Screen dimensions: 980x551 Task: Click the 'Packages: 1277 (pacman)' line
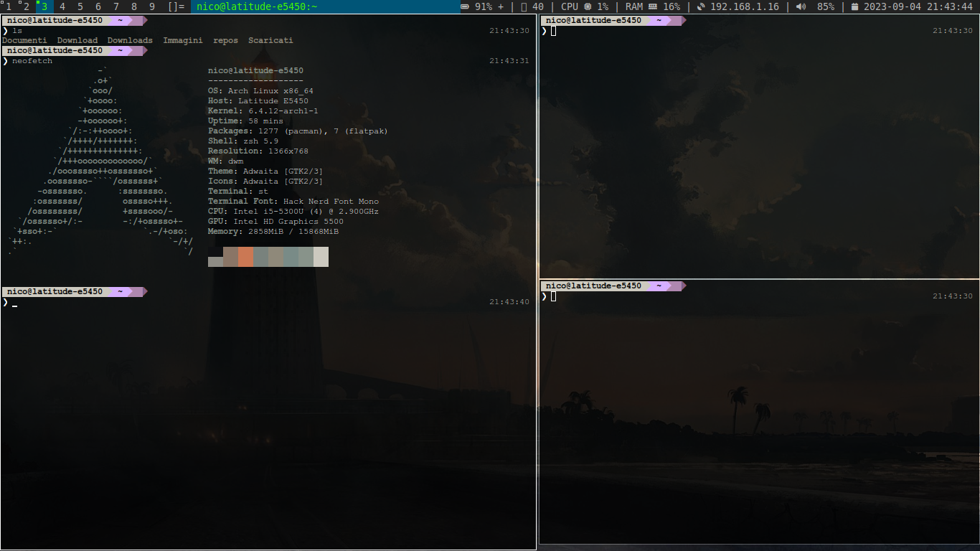(298, 131)
